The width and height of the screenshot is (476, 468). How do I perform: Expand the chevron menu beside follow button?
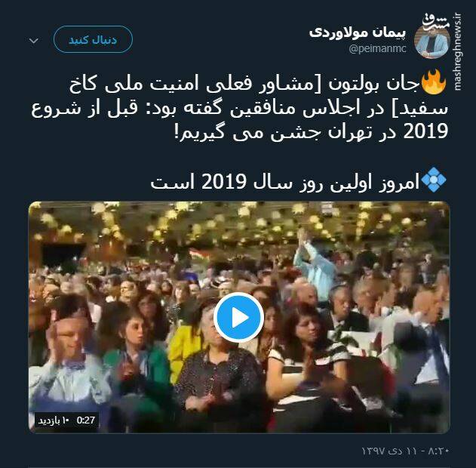pos(34,40)
